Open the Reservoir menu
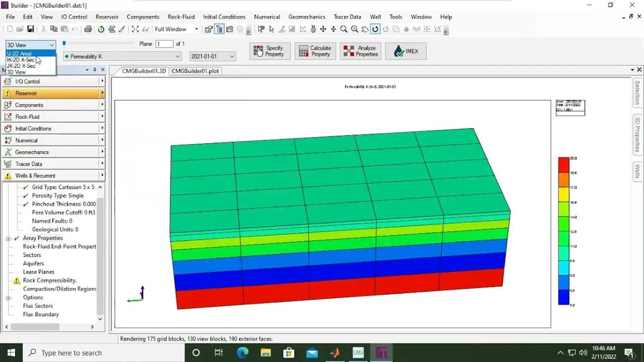The image size is (644, 362). point(107,17)
